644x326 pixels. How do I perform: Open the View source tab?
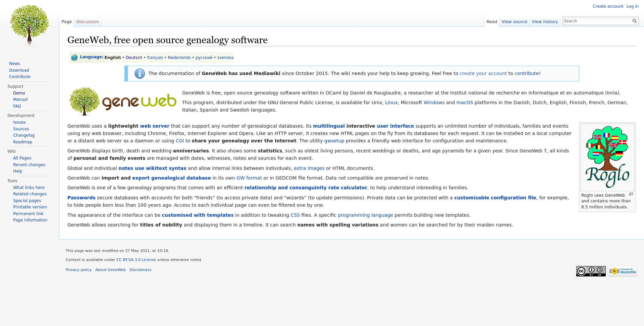tap(514, 22)
